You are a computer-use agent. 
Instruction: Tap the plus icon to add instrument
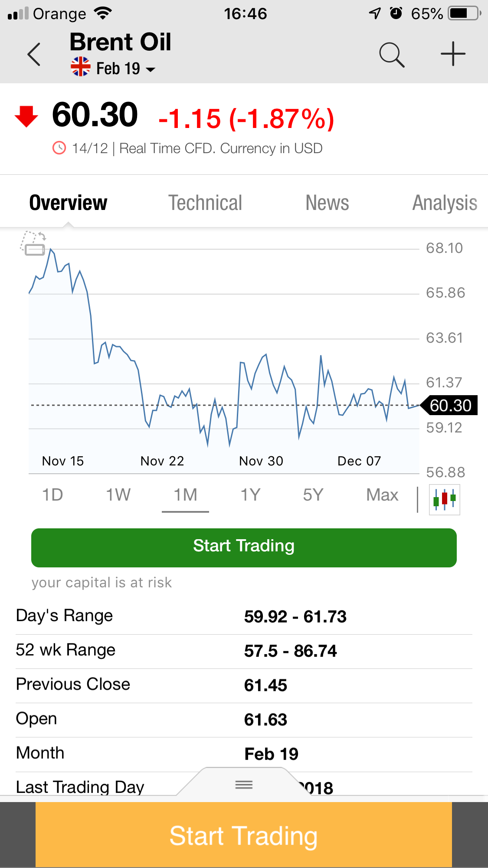(453, 54)
